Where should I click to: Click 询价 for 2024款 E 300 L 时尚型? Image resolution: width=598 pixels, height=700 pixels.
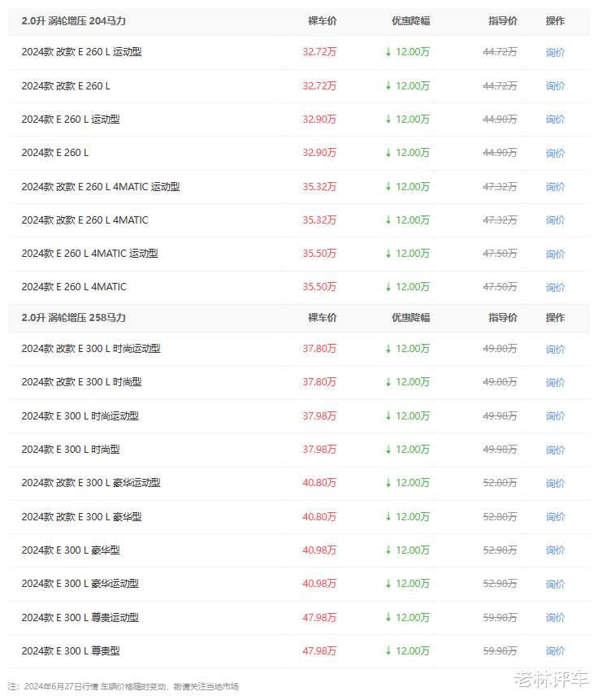pos(555,450)
